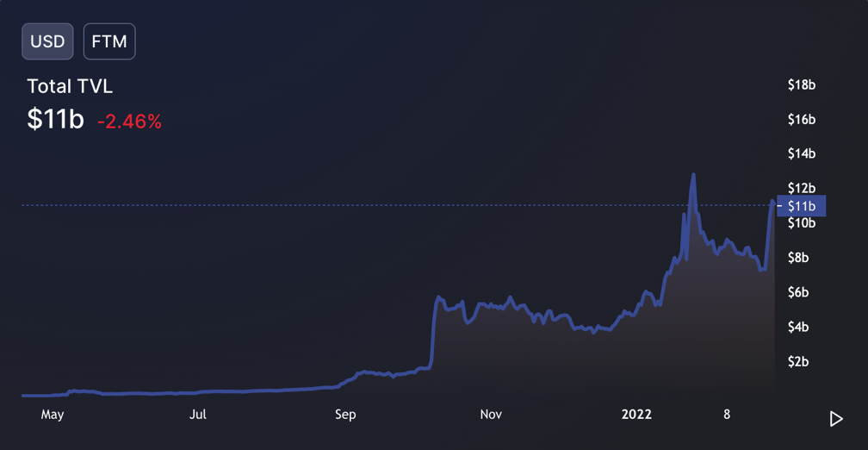
Task: Click the large $11b value text
Action: point(55,119)
